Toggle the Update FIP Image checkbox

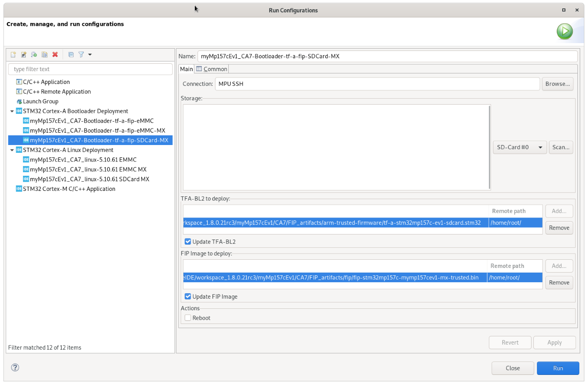pos(187,296)
